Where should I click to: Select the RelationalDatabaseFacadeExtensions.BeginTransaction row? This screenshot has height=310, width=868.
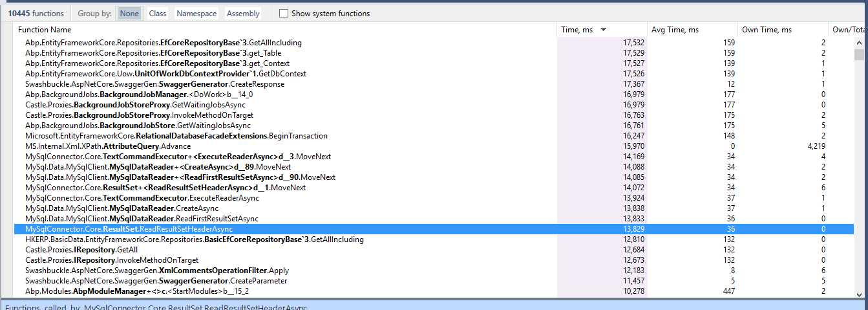[434, 136]
